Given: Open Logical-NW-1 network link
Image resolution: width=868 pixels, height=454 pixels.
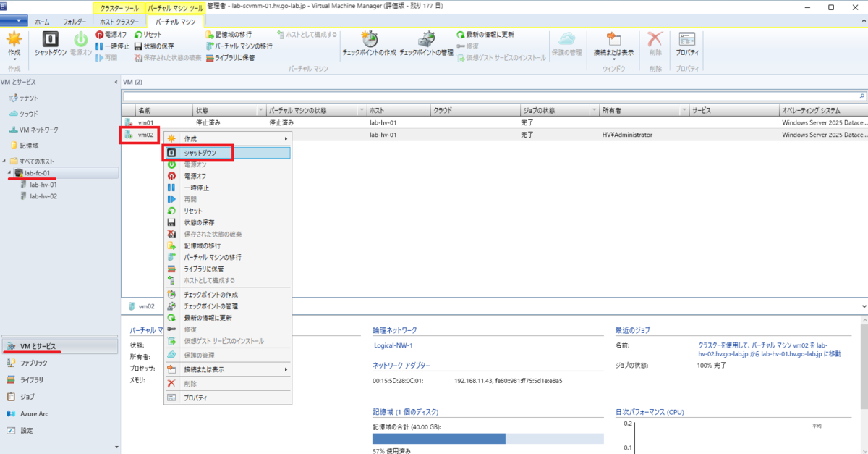Looking at the screenshot, I should [x=394, y=345].
